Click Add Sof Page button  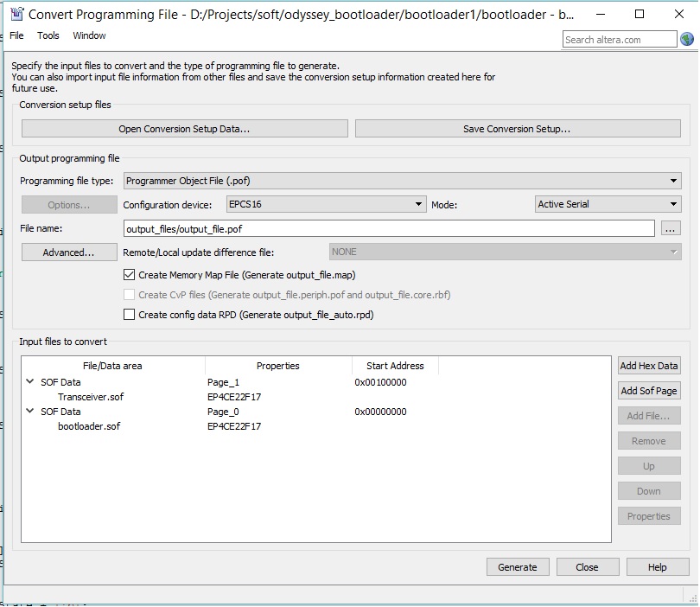pos(649,391)
